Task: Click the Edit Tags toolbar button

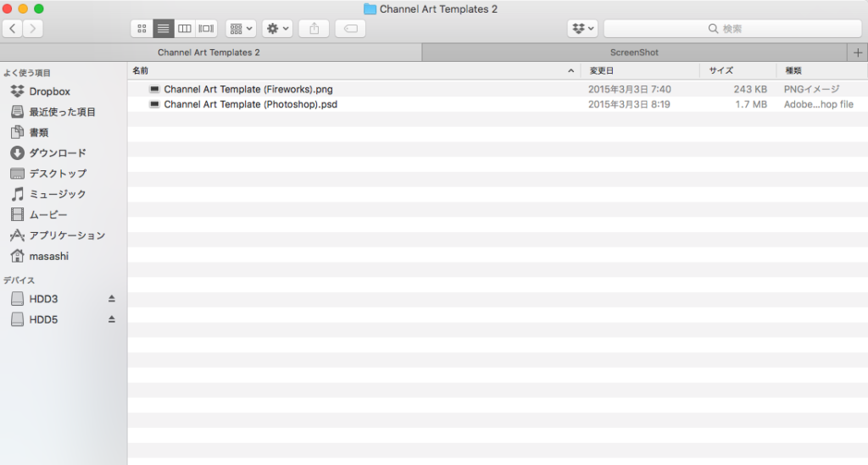Action: [x=351, y=29]
